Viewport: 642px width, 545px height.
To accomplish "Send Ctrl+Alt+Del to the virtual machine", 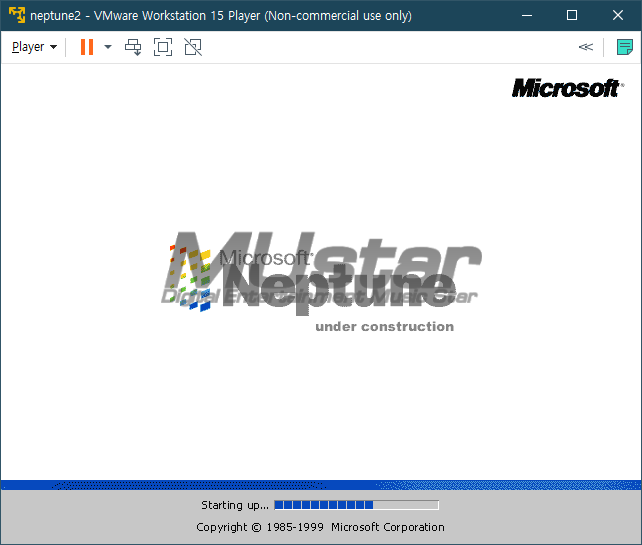I will click(x=133, y=47).
